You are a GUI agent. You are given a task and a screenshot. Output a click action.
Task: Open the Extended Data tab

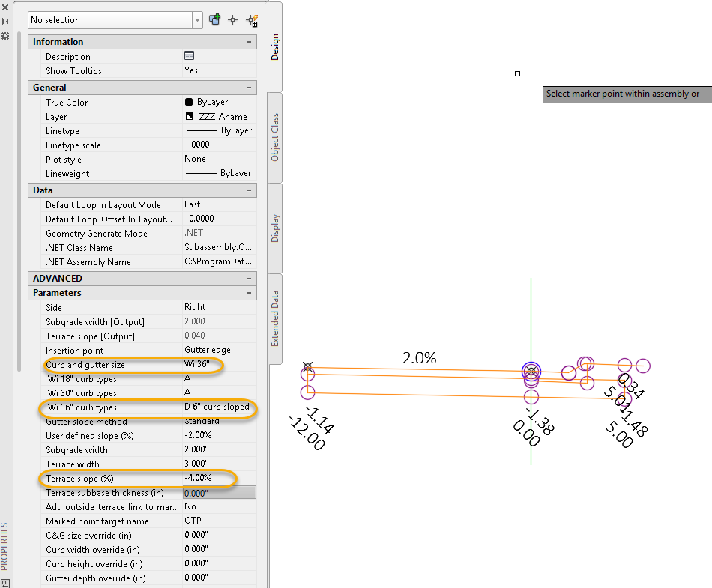275,318
